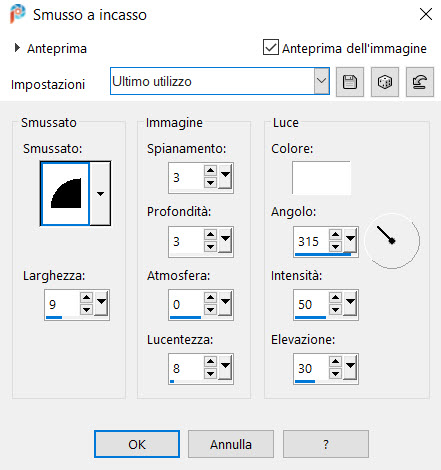The height and width of the screenshot is (470, 441).
Task: Click the Annulla button
Action: (231, 444)
